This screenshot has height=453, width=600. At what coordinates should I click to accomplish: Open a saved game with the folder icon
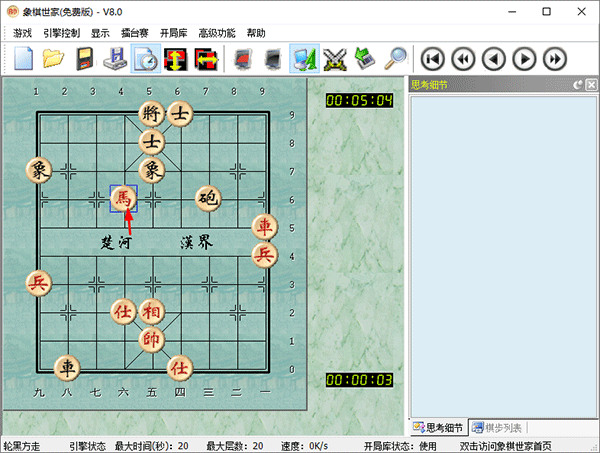click(53, 59)
